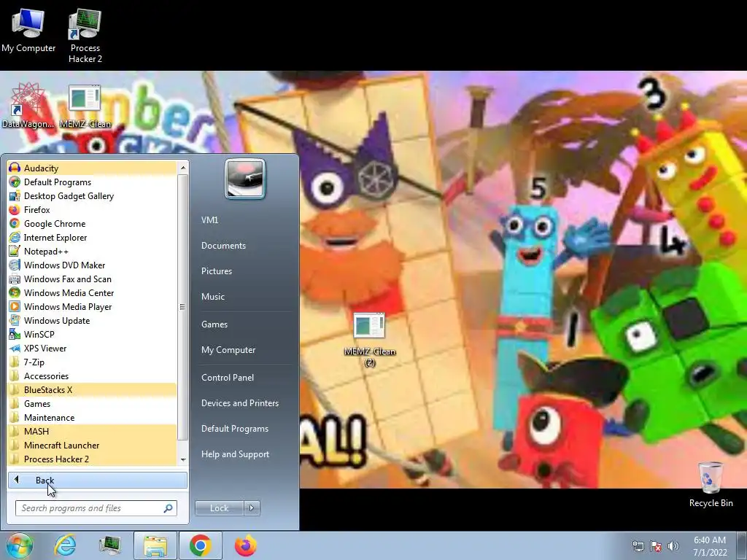Launch Default Programs from All Programs list
The width and height of the screenshot is (747, 560).
coord(92,182)
